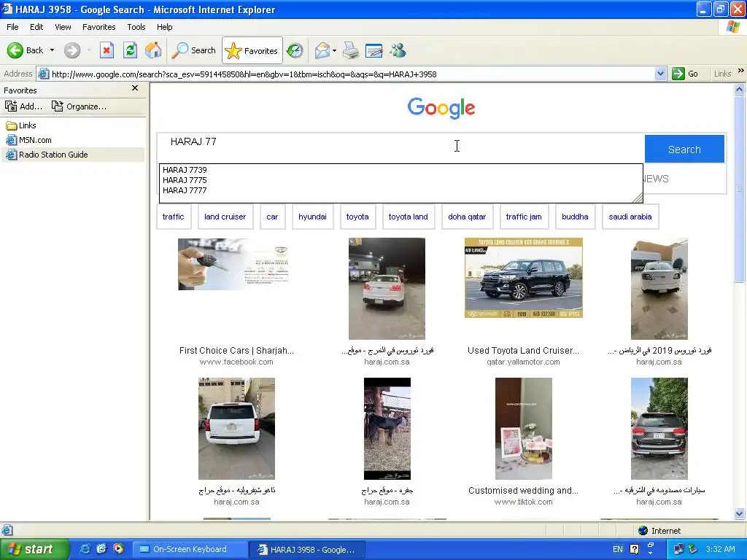Switch to On-Screen Keyboard taskbar button
Image resolution: width=747 pixels, height=560 pixels.
coord(189,549)
